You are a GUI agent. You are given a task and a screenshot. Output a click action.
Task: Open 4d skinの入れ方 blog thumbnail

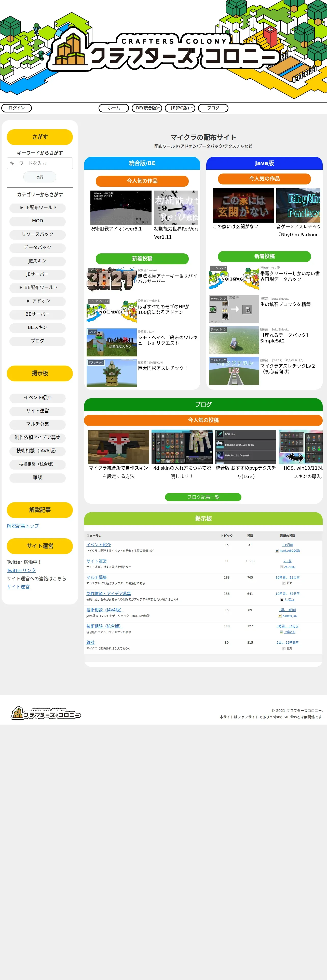pos(182,447)
